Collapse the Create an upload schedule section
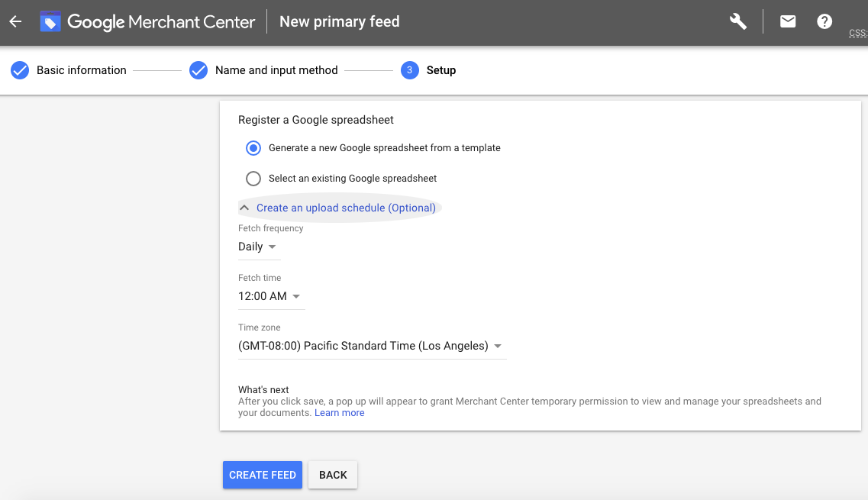Image resolution: width=868 pixels, height=500 pixels. point(338,208)
